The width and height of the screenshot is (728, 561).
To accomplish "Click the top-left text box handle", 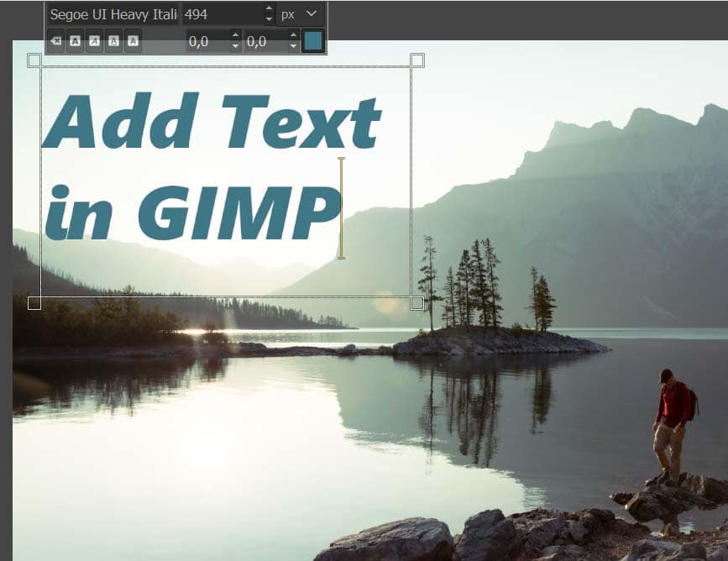I will tap(34, 60).
